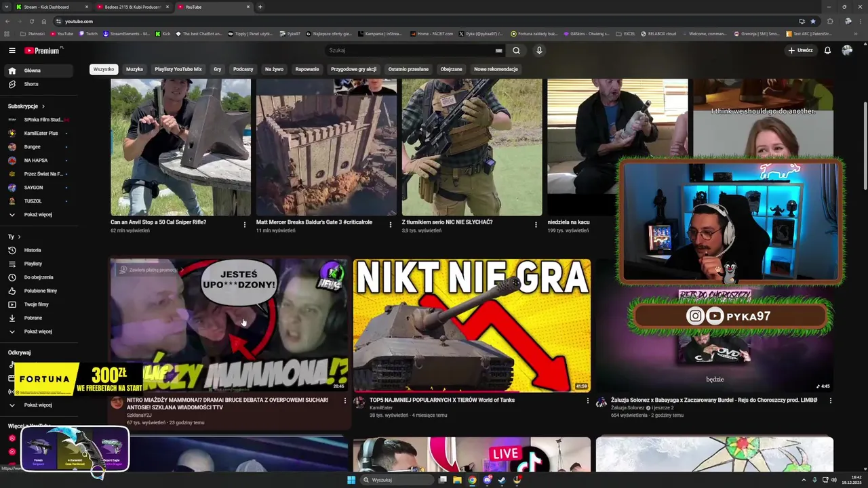Select the Podcasty filter chip
Image resolution: width=868 pixels, height=488 pixels.
click(x=243, y=69)
